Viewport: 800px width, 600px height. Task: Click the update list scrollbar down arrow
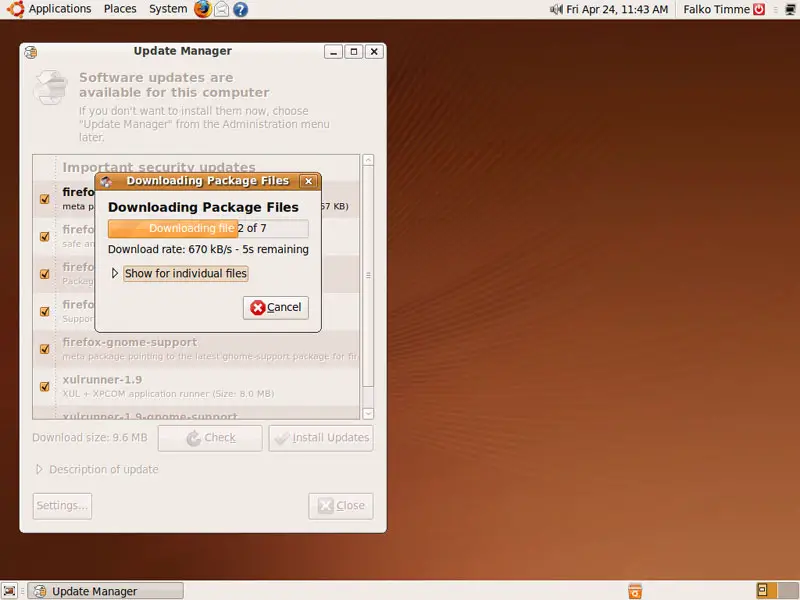click(368, 413)
